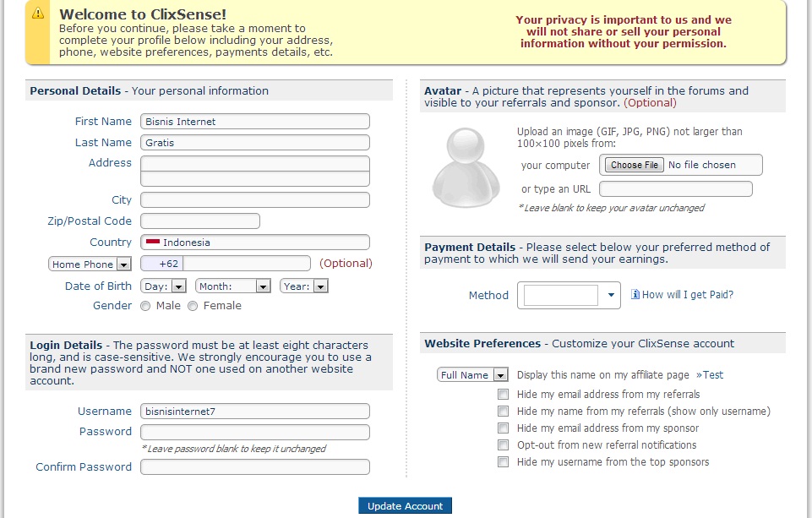Open the Home Phone type dropdown

(x=90, y=264)
